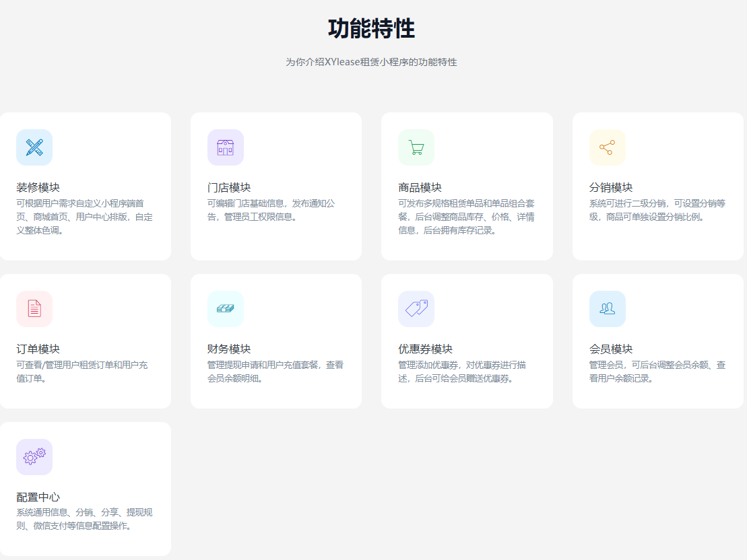Select the 分销模块 title

[611, 188]
